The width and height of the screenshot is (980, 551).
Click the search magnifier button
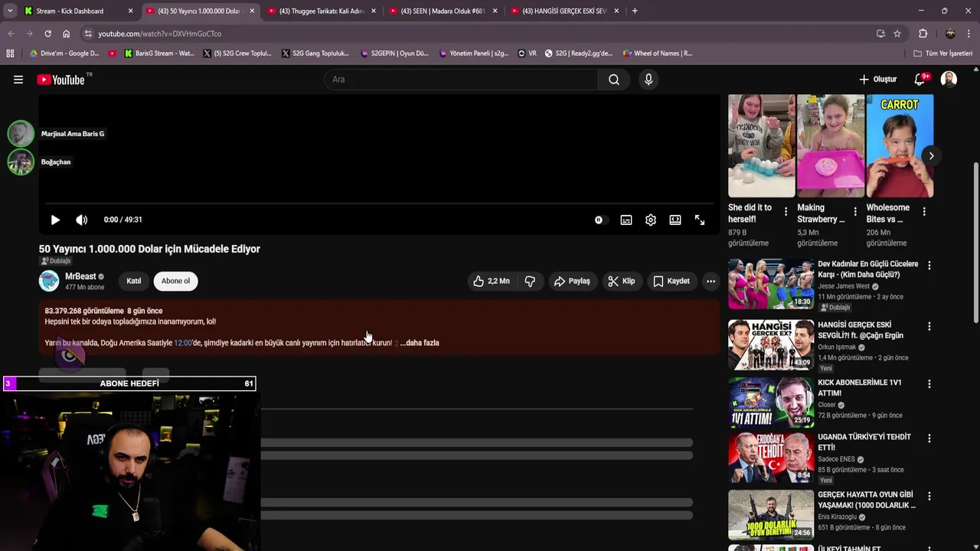[x=614, y=80]
